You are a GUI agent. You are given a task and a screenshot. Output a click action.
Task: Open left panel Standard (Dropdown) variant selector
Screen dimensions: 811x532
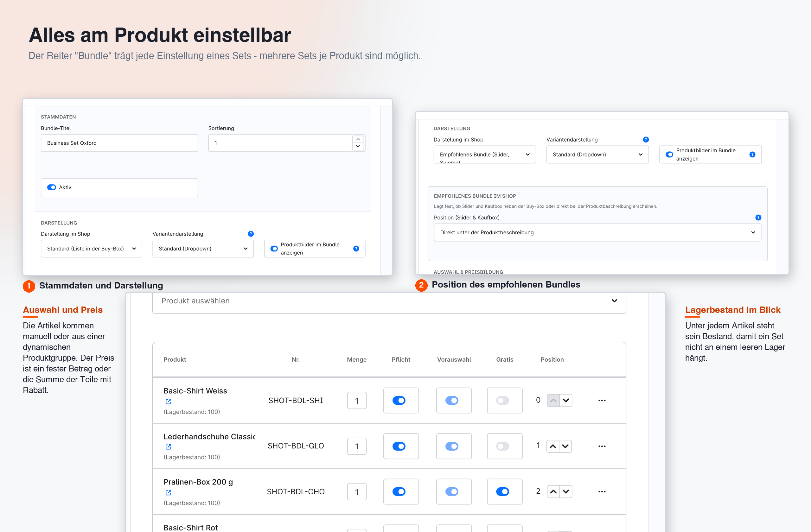(x=203, y=249)
